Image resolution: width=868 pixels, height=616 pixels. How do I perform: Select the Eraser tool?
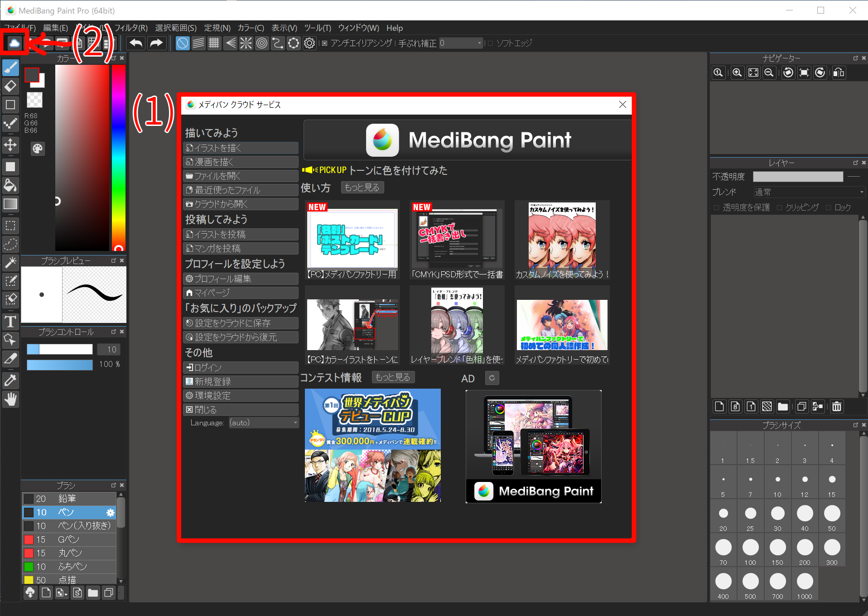[10, 86]
